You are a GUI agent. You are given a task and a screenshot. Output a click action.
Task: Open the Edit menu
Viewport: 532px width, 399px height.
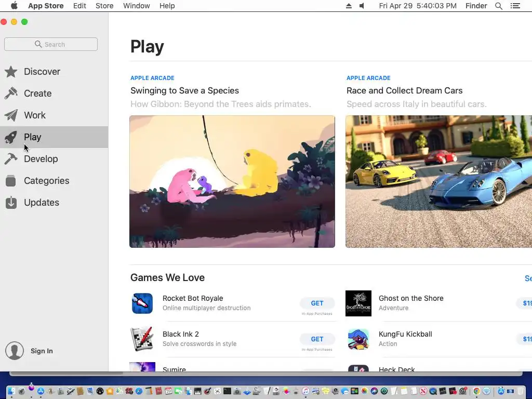point(79,6)
